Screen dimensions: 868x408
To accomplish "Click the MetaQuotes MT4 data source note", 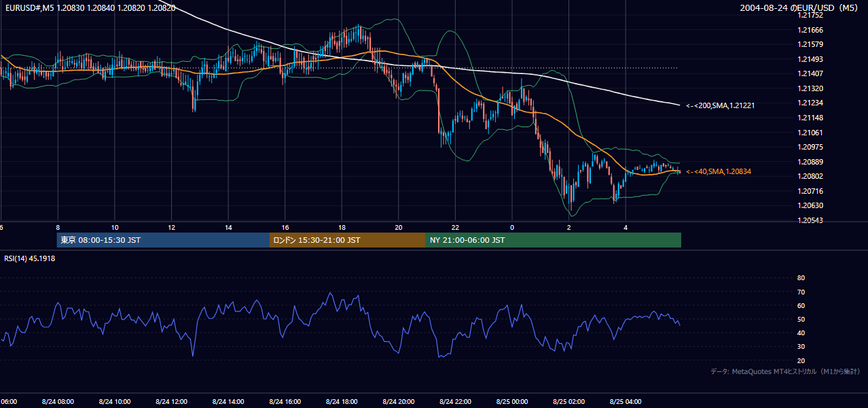I will tap(785, 371).
